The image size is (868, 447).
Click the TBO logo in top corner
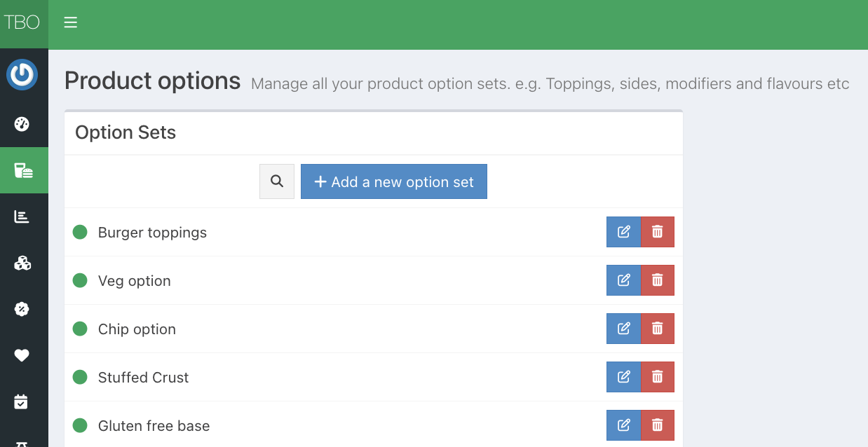[22, 23]
